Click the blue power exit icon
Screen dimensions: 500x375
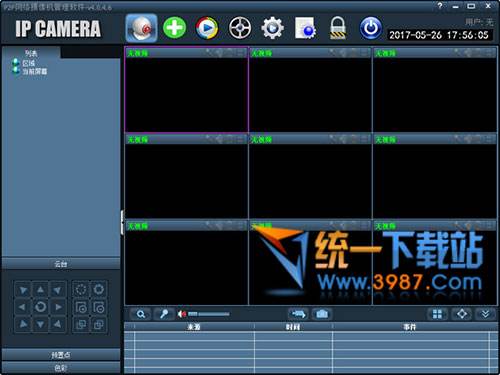coord(371,28)
